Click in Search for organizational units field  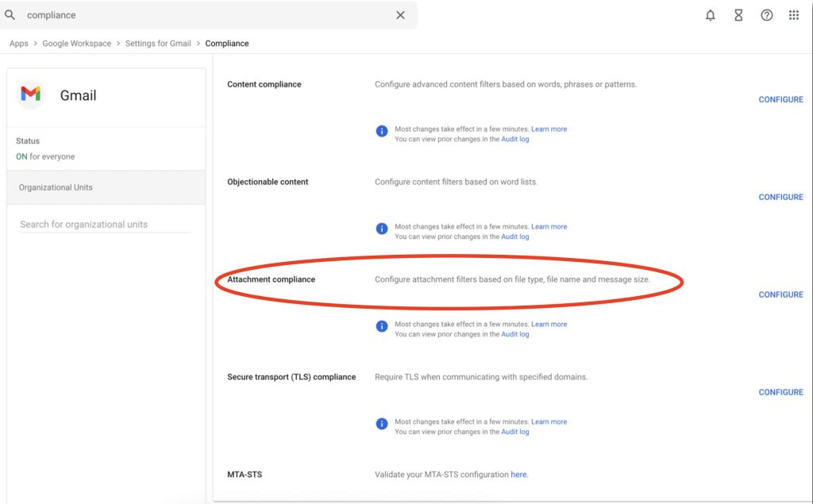[x=106, y=224]
